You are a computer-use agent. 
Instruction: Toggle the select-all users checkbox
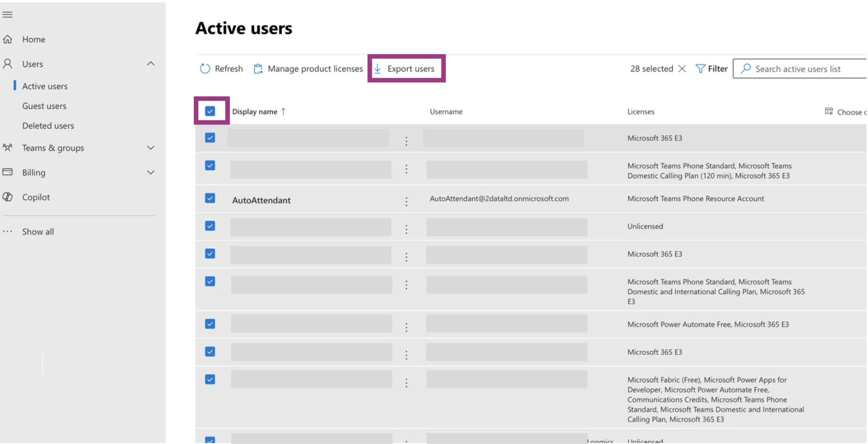[x=210, y=111]
